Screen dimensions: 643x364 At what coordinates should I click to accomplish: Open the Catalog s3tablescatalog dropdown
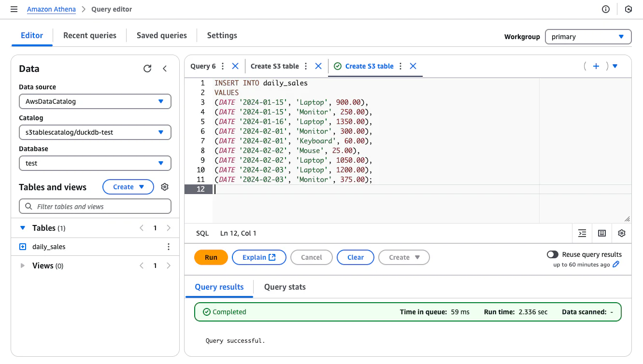click(95, 132)
